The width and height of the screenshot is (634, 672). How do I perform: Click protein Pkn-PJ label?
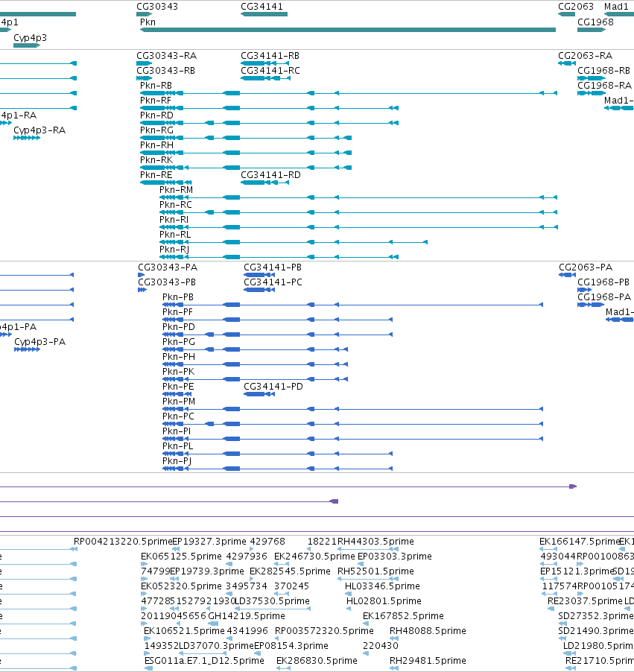(177, 460)
